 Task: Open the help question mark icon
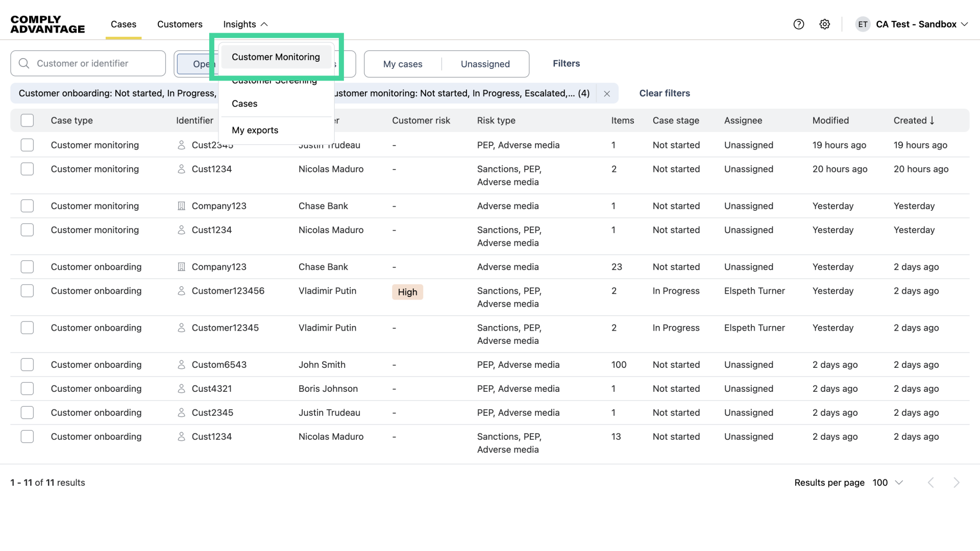[x=798, y=24]
